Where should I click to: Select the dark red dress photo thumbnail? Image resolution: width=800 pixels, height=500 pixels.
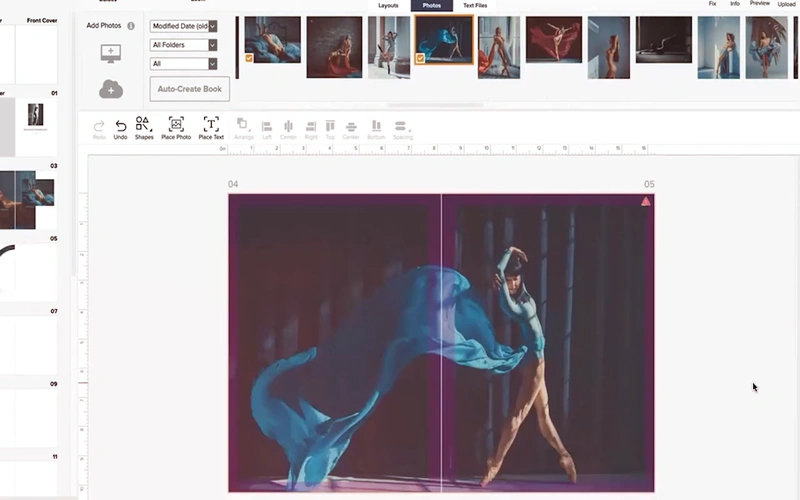(334, 47)
